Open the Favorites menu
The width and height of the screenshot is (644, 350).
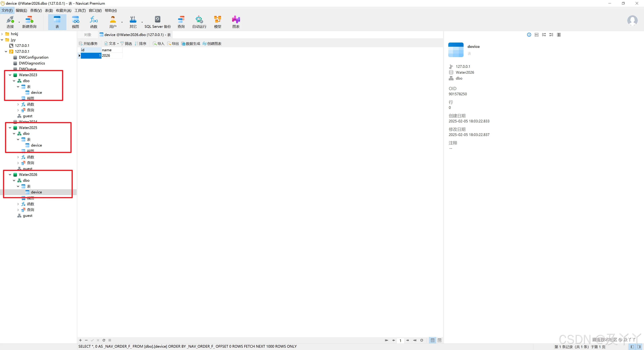point(64,11)
